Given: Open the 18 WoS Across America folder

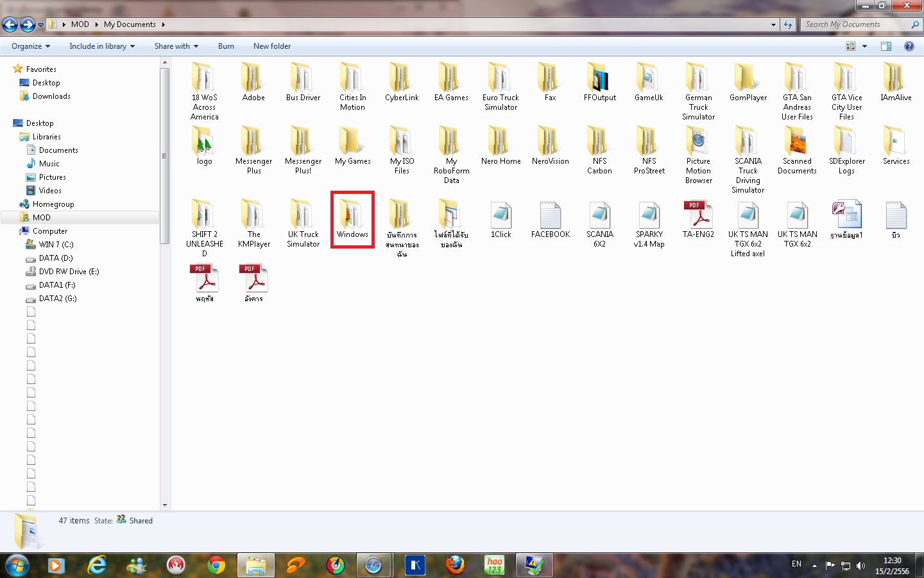Looking at the screenshot, I should click(205, 91).
